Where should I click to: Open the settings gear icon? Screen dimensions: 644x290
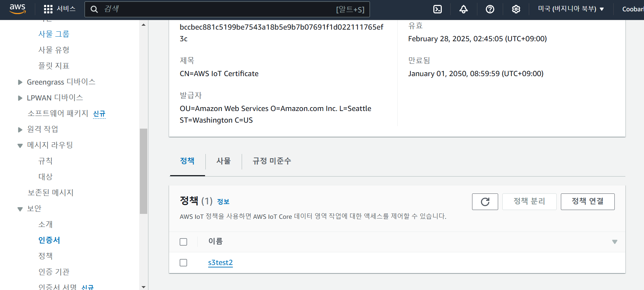pos(516,9)
